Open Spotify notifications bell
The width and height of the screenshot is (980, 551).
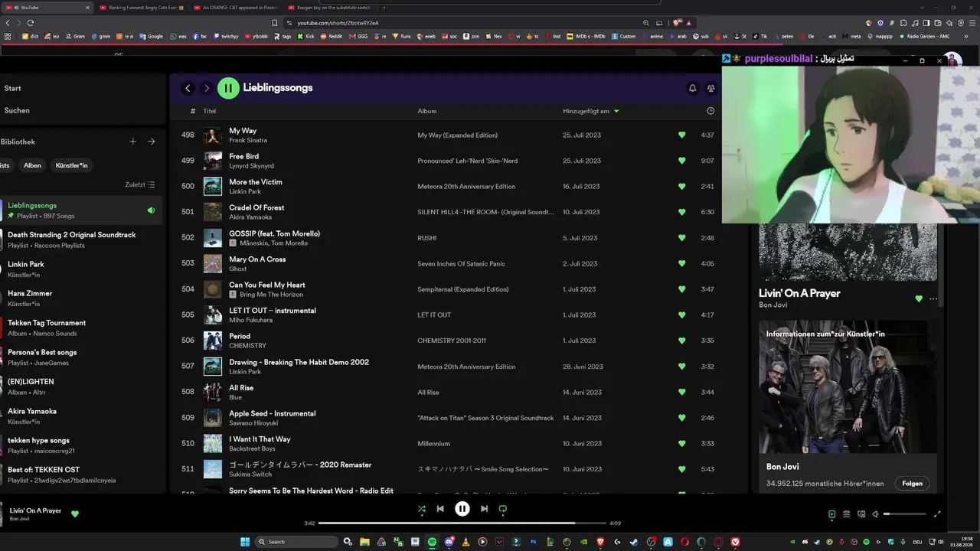693,88
